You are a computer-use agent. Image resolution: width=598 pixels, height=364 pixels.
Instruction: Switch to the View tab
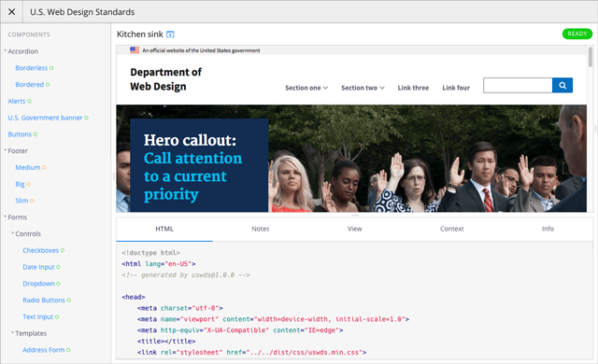click(355, 230)
